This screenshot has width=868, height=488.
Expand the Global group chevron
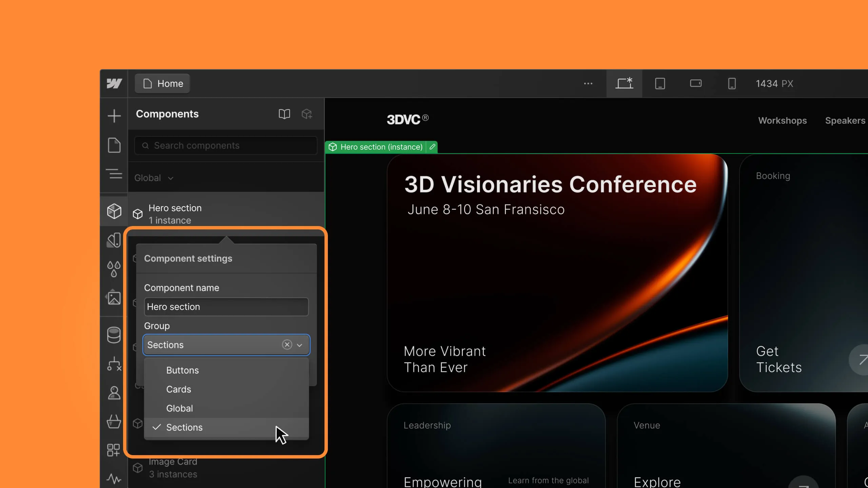[171, 178]
